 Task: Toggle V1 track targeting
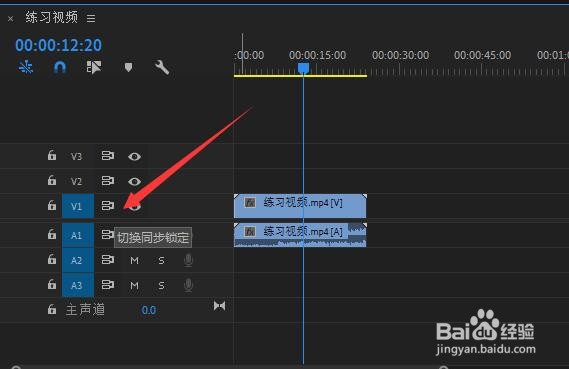(78, 206)
